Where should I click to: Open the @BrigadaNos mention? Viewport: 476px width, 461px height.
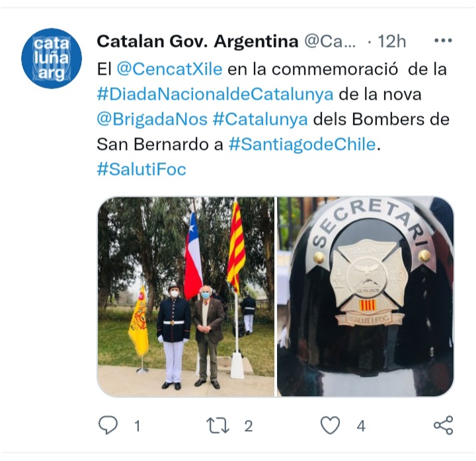[x=152, y=119]
